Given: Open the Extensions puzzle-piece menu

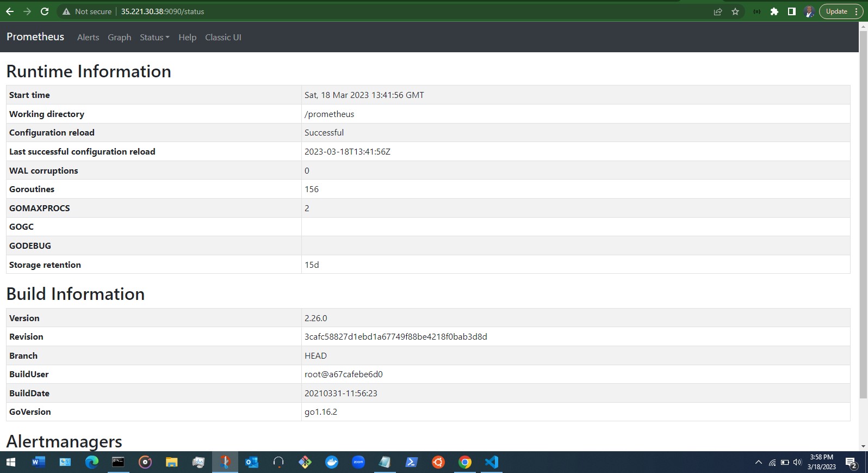Looking at the screenshot, I should tap(774, 11).
